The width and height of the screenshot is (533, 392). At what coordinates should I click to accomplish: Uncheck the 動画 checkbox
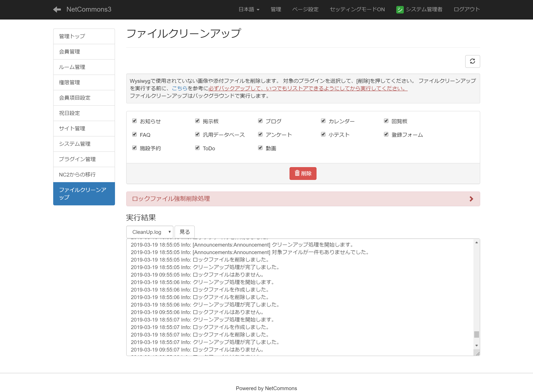[x=260, y=148]
